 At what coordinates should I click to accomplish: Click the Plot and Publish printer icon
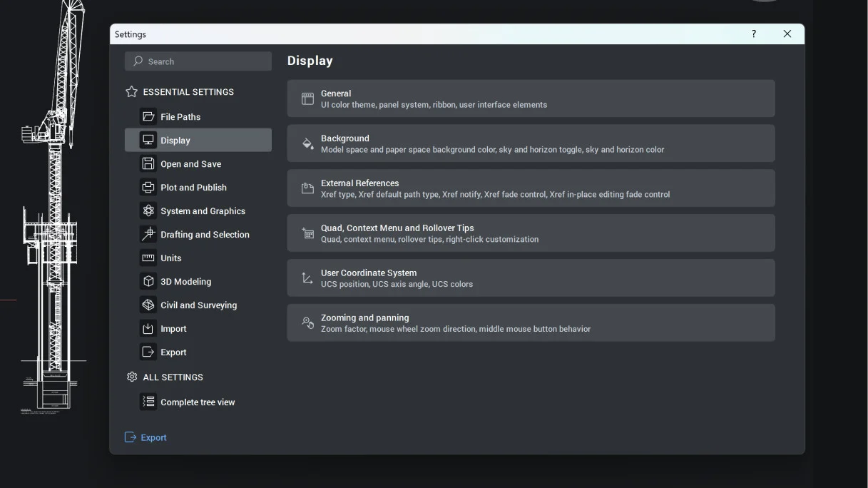(148, 187)
